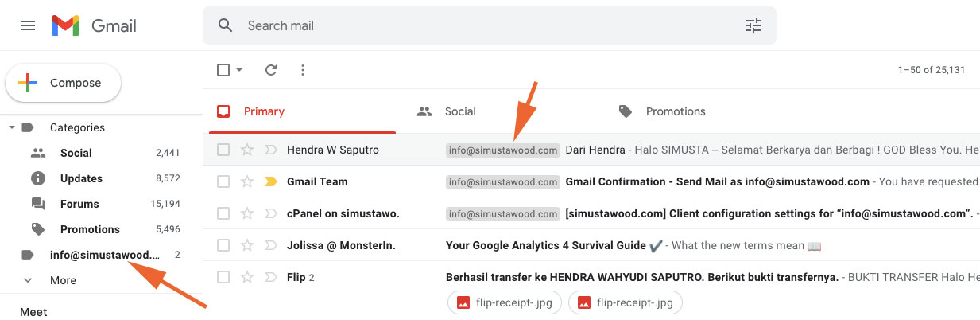Switch to the Promotions tab
This screenshot has width=980, height=320.
(675, 111)
